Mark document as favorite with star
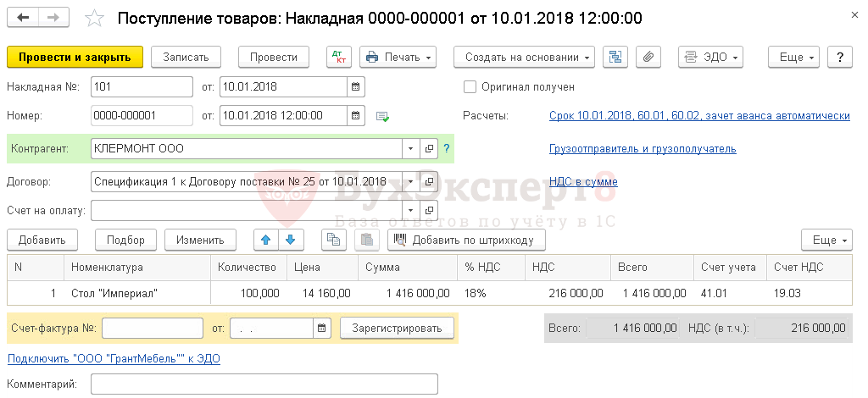 (x=96, y=19)
